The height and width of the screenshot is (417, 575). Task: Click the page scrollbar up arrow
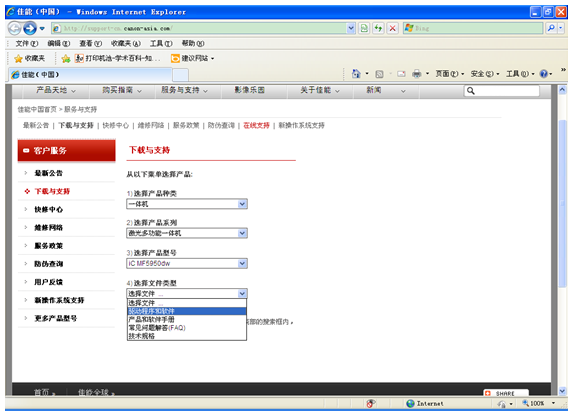[x=563, y=90]
